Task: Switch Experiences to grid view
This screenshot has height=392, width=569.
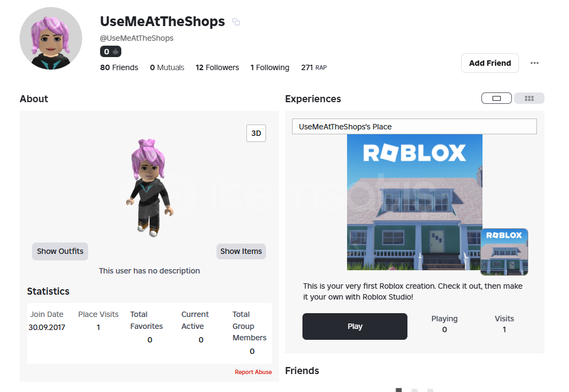Action: point(529,98)
